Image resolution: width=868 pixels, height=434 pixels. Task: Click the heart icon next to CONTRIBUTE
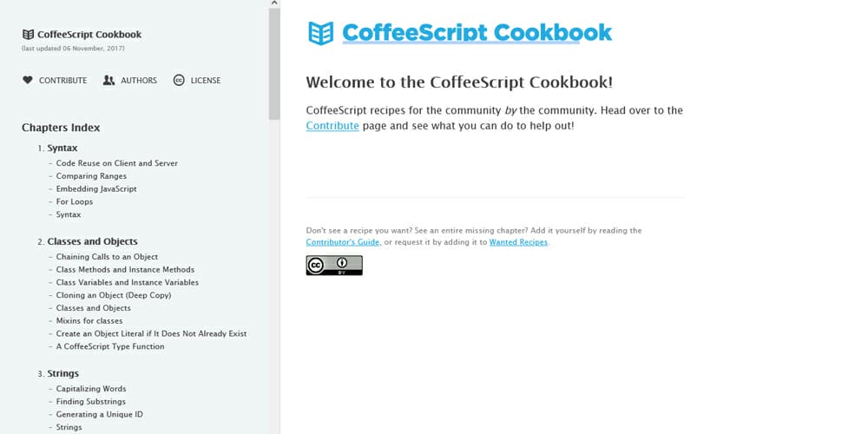pyautogui.click(x=28, y=80)
